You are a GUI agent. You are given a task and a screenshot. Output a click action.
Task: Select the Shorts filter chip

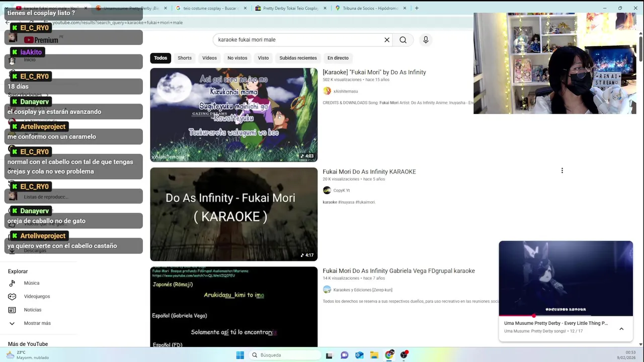tap(185, 58)
